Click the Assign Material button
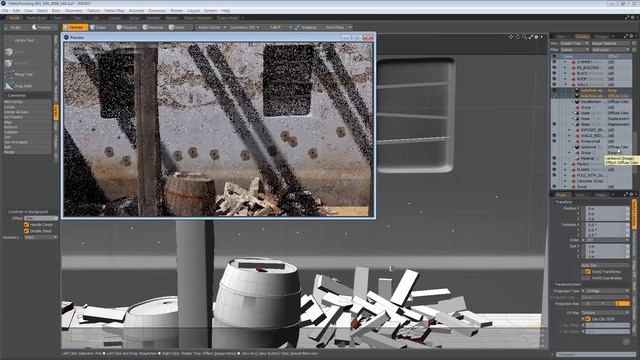The width and height of the screenshot is (640, 360). [x=611, y=43]
